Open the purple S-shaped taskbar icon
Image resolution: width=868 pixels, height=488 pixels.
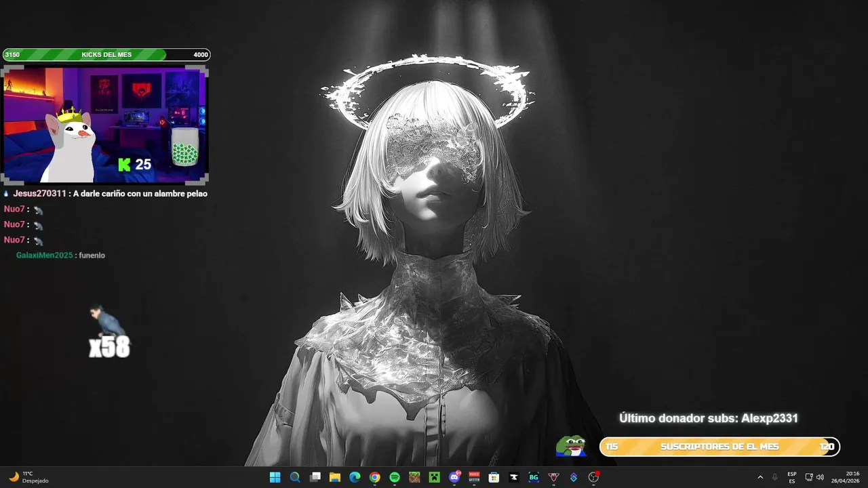[574, 477]
